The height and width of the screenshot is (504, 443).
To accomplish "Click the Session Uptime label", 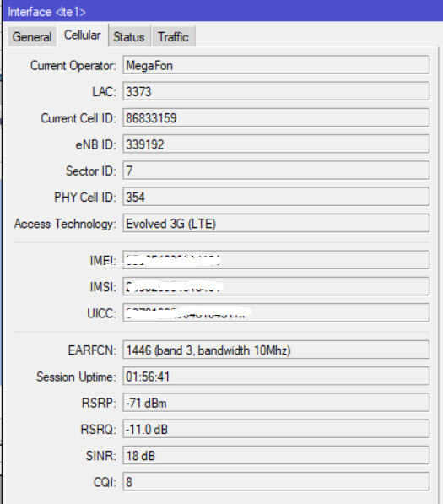I will coord(76,377).
